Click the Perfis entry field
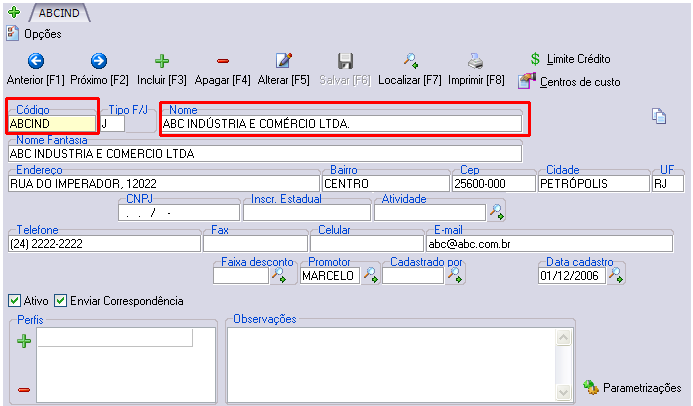Viewport: 693px width, 406px height. click(115, 338)
